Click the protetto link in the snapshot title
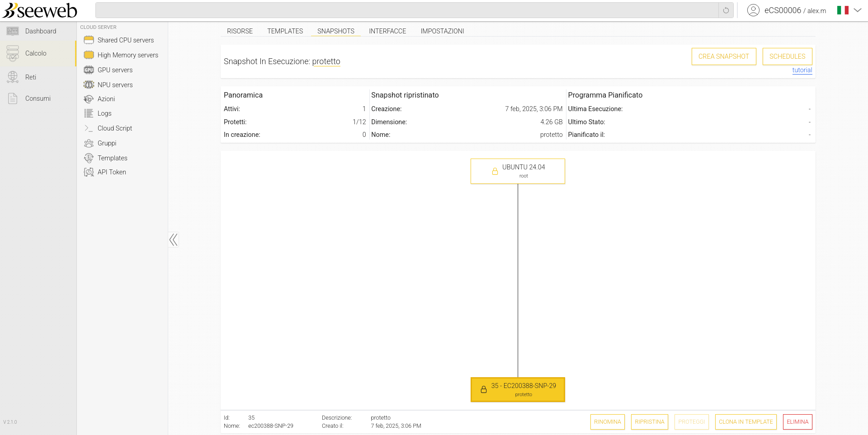The height and width of the screenshot is (435, 868). point(326,61)
